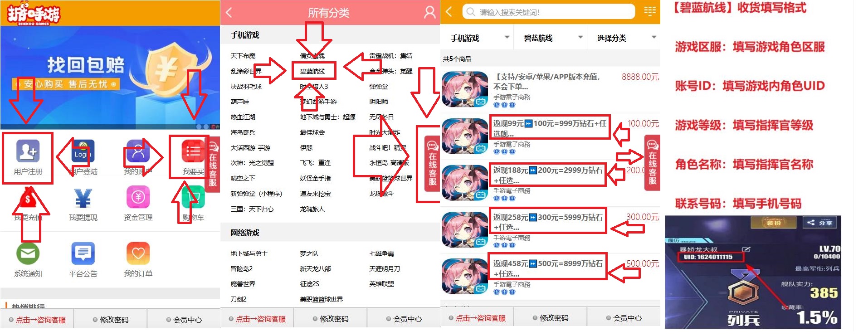The width and height of the screenshot is (868, 336).
Task: Tap 会员中心 on the product list screen
Action: coord(624,318)
